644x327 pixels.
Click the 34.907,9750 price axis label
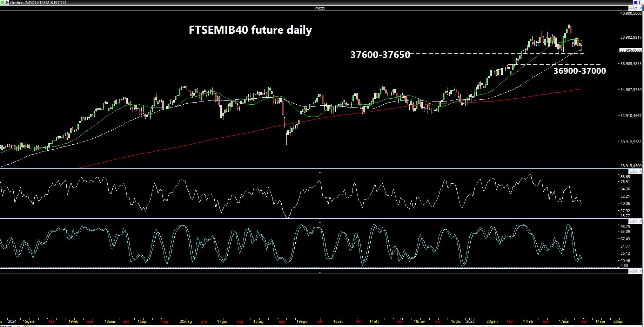pos(631,90)
